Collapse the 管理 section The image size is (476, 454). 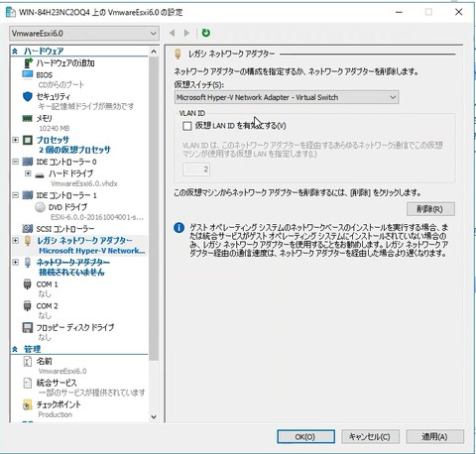[x=15, y=349]
